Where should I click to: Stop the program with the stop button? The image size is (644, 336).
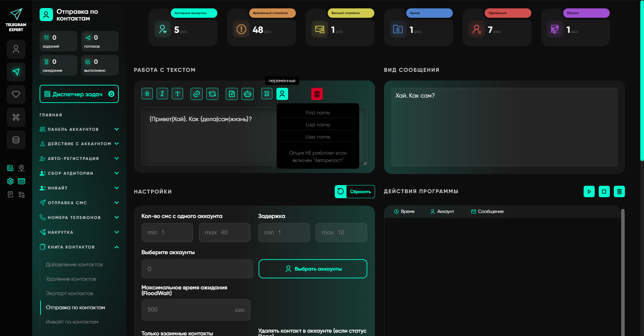coord(604,191)
